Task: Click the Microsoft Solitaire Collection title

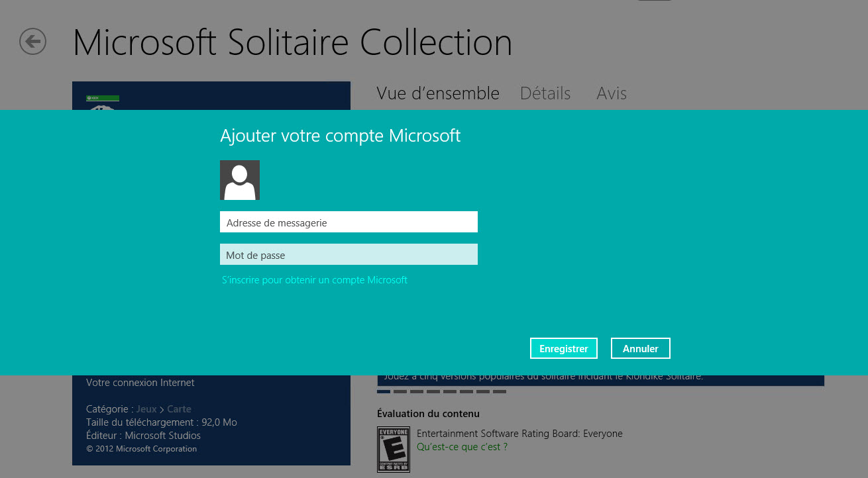Action: point(292,42)
